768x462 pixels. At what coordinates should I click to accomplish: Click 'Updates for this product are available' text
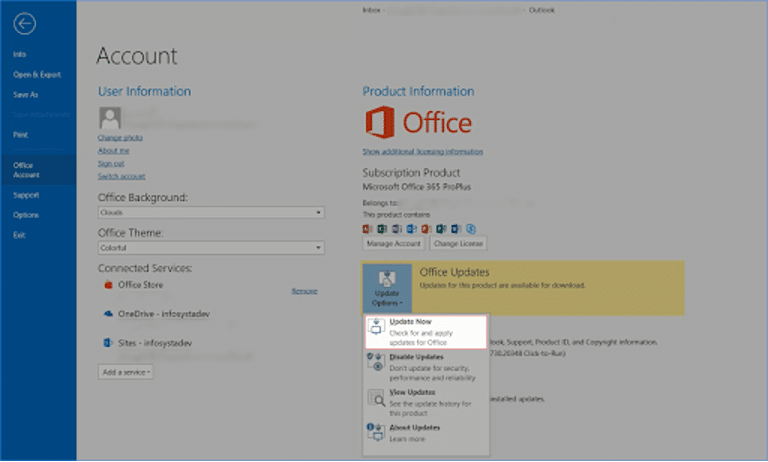(x=503, y=285)
